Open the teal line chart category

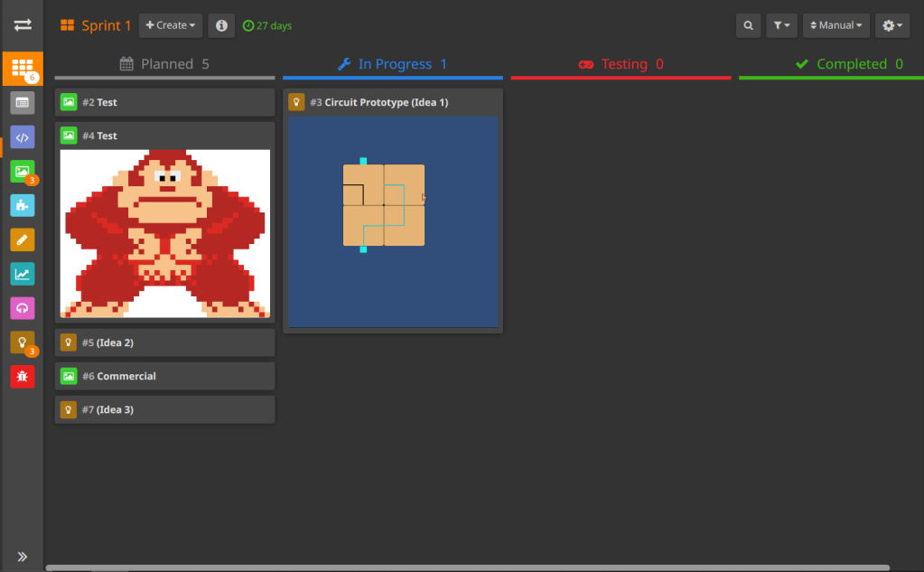pyautogui.click(x=23, y=274)
